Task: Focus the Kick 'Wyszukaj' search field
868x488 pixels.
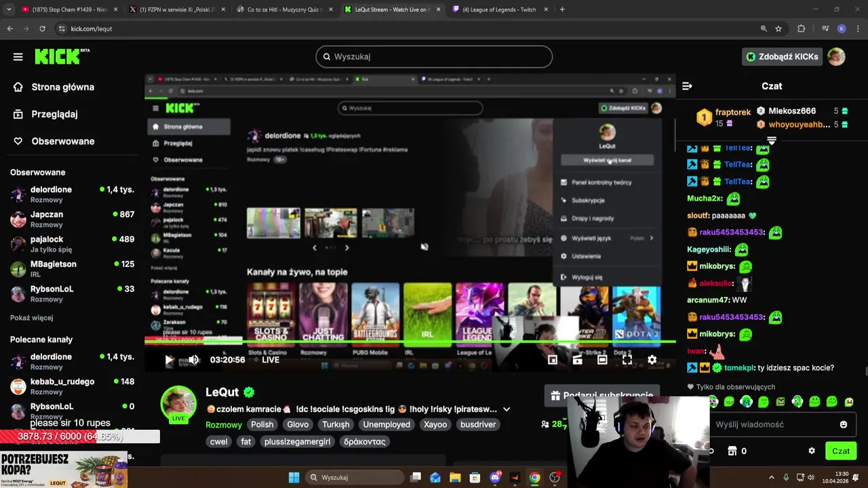Action: [x=434, y=57]
